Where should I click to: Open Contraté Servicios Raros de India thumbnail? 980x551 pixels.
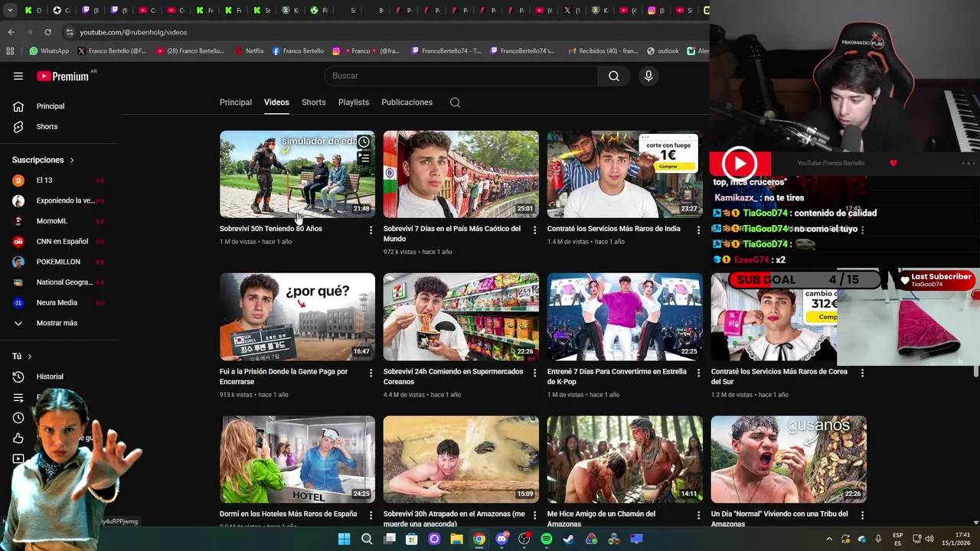point(625,174)
